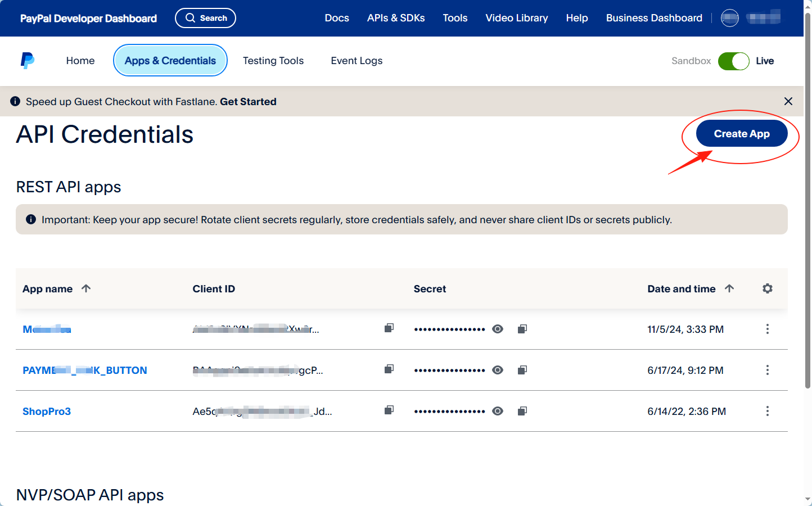
Task: Show secret in 11/5/24 row
Action: point(498,329)
